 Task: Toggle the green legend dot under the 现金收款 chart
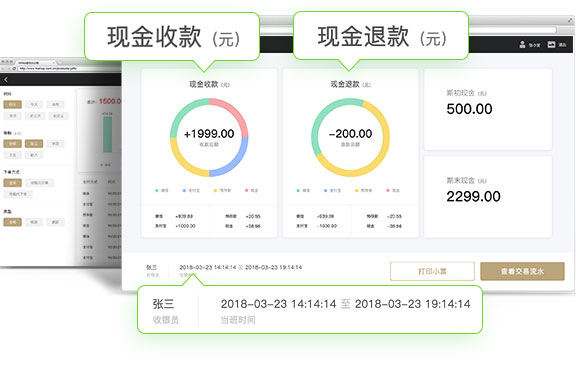(x=157, y=190)
